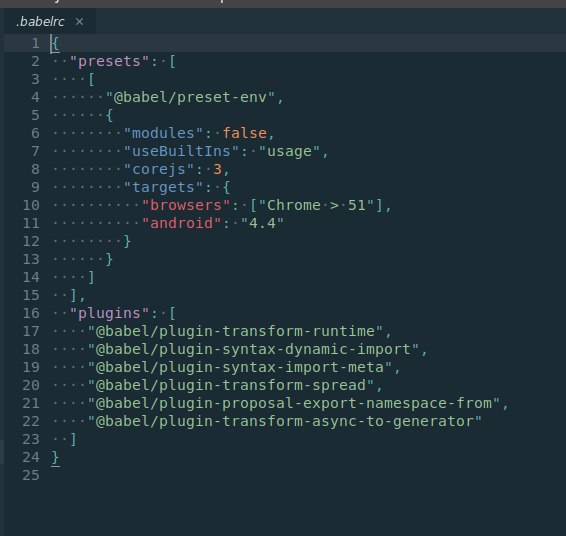
Task: Click the "4.4" string value
Action: [262, 223]
